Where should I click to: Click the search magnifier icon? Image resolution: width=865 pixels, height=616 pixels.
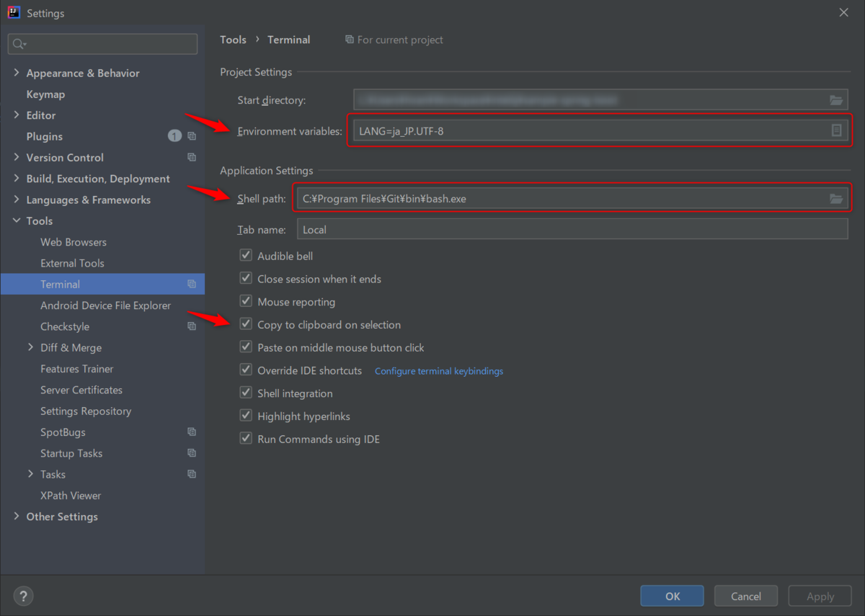19,44
